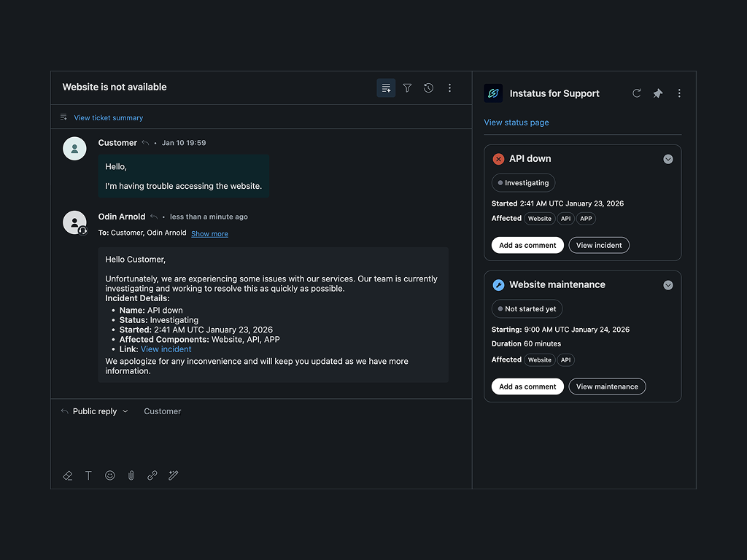This screenshot has height=560, width=747.
Task: Open the Instatus panel overflow menu
Action: 679,93
